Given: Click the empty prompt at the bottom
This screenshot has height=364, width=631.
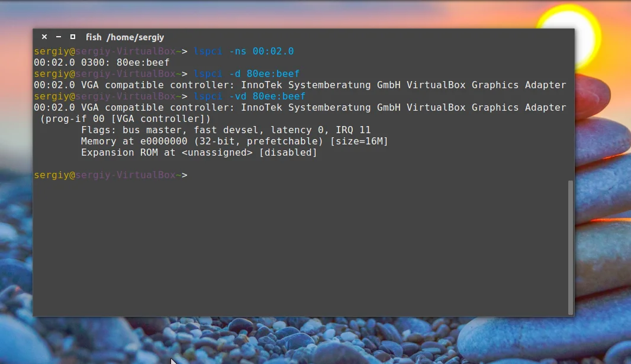Looking at the screenshot, I should click(x=111, y=175).
